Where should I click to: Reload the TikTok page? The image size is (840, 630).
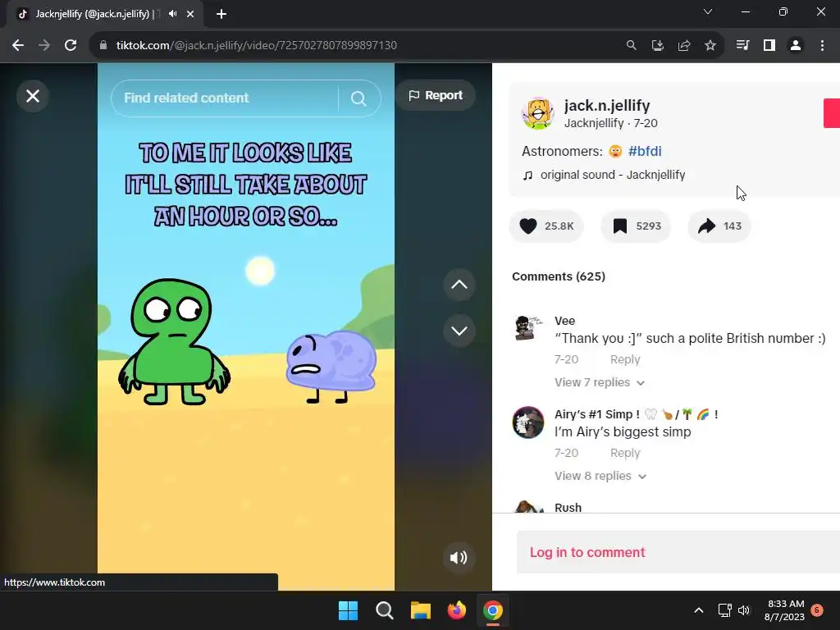coord(71,46)
